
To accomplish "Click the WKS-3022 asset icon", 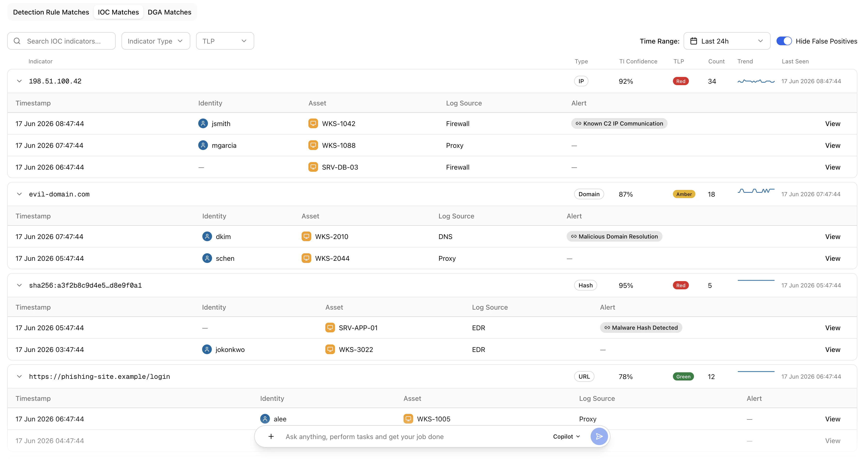I will [x=330, y=350].
